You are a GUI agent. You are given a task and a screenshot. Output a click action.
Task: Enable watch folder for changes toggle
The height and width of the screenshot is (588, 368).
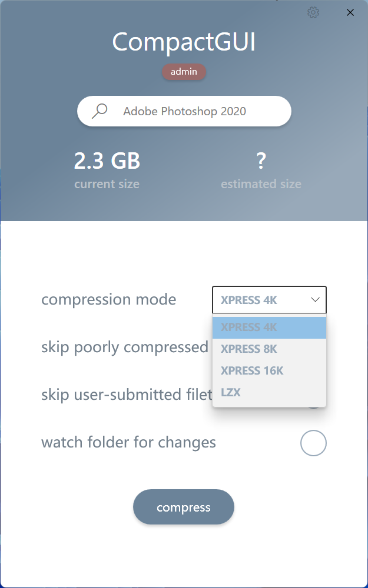tap(313, 443)
